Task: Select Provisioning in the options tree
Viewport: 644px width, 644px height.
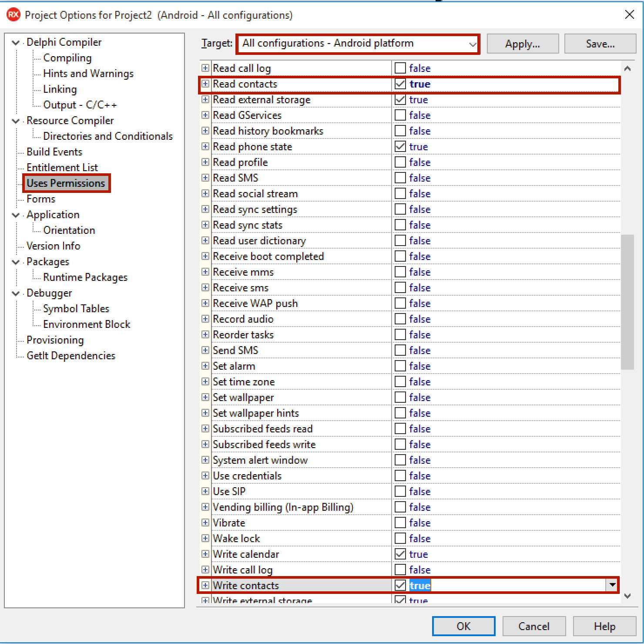Action: 55,340
